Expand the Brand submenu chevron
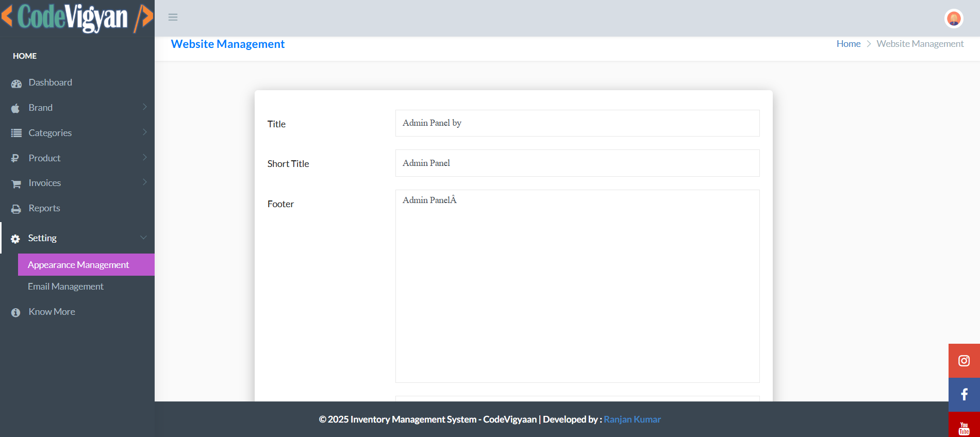This screenshot has width=980, height=437. point(144,107)
